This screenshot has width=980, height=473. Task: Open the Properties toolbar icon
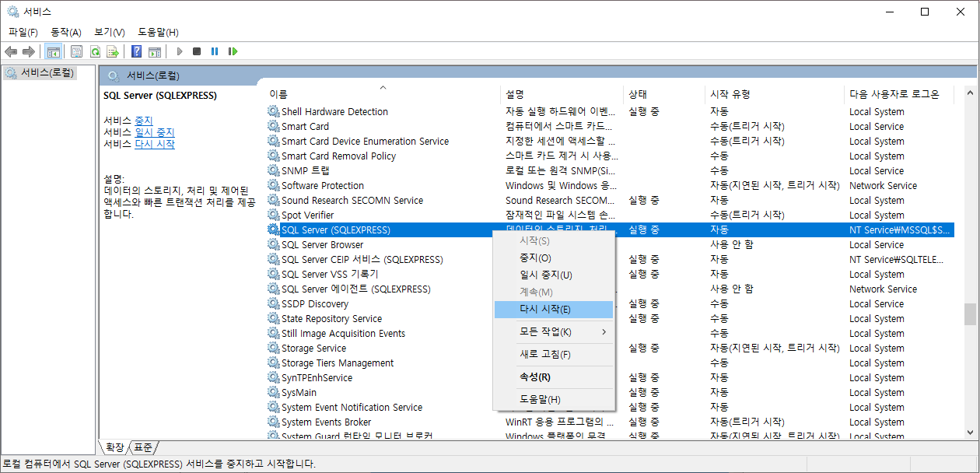point(76,51)
